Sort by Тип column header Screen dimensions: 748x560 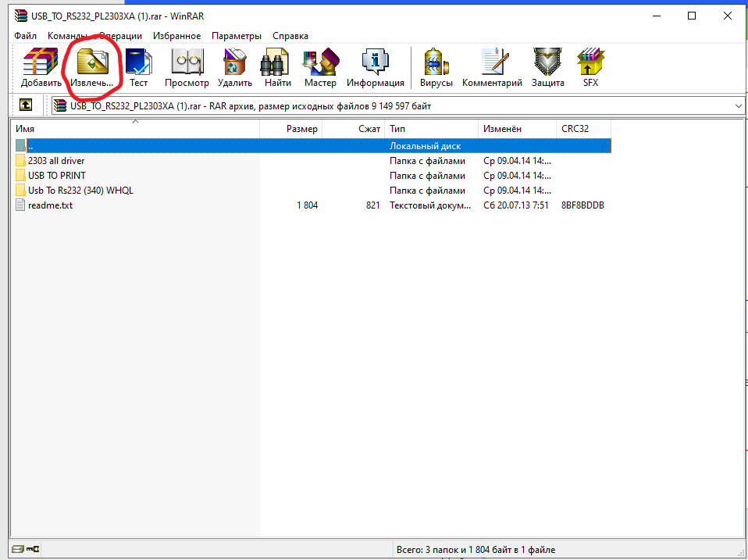[431, 129]
